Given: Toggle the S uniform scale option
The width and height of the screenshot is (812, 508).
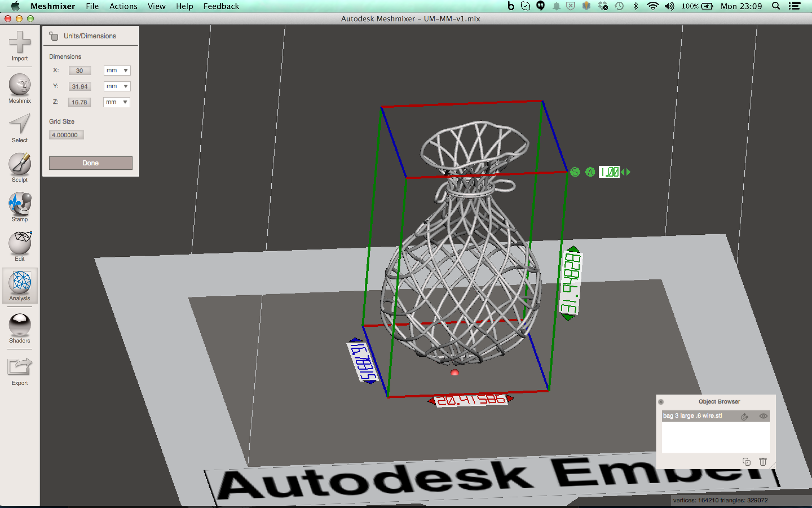Looking at the screenshot, I should coord(574,172).
